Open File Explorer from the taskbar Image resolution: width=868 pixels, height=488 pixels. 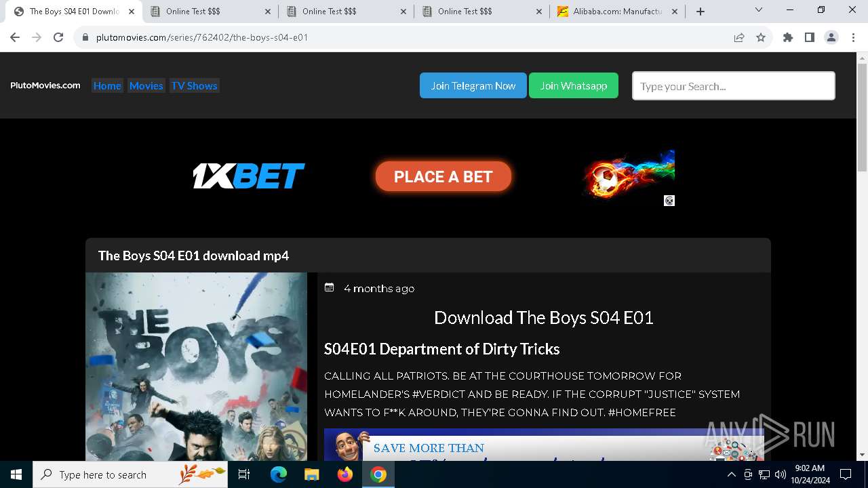[x=311, y=474]
